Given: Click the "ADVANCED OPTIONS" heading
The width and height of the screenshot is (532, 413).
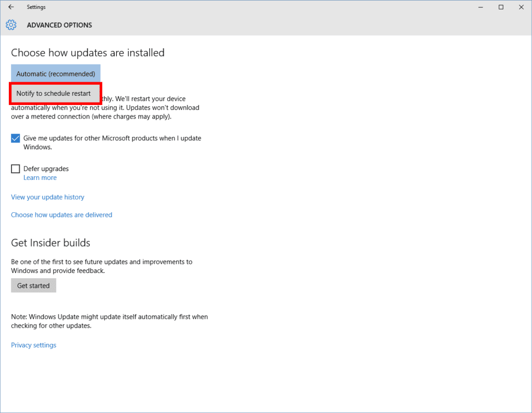Looking at the screenshot, I should pyautogui.click(x=59, y=24).
